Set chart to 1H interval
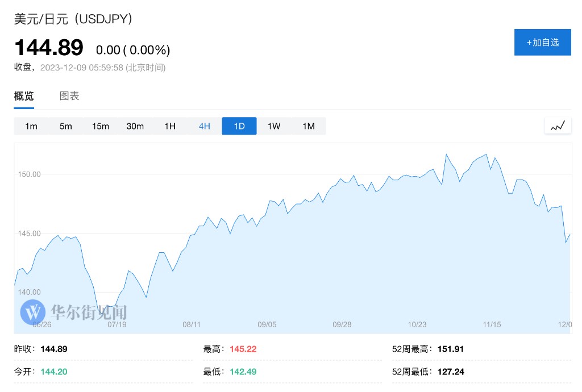582x392 pixels. (170, 126)
